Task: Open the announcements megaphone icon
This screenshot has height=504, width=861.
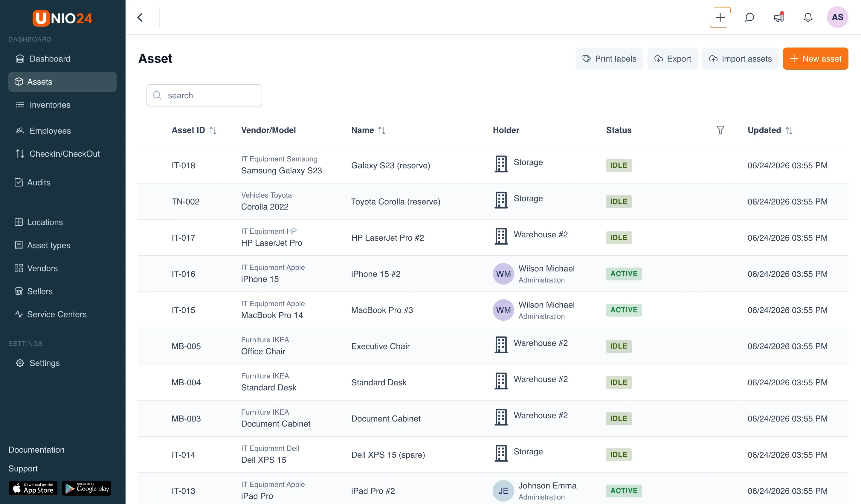Action: click(x=779, y=17)
